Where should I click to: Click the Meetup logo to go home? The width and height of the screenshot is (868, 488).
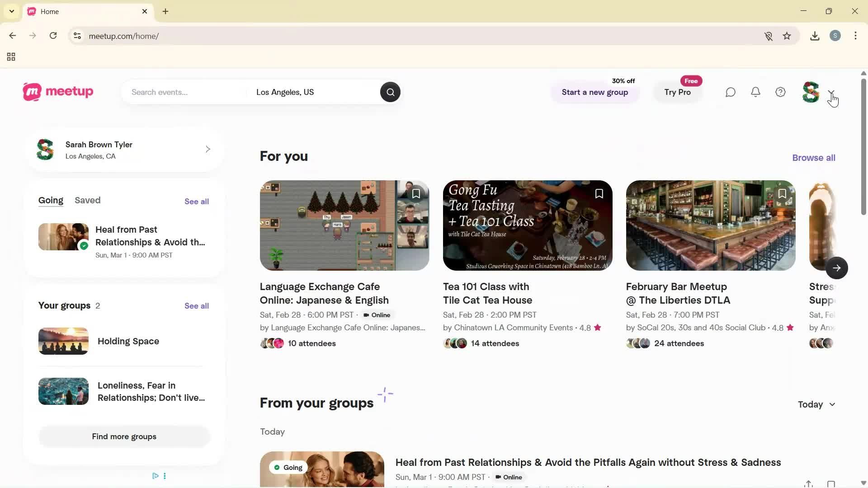57,92
